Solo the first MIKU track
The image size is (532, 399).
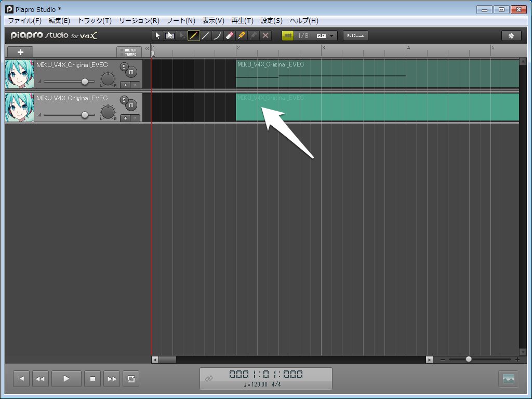tap(124, 66)
